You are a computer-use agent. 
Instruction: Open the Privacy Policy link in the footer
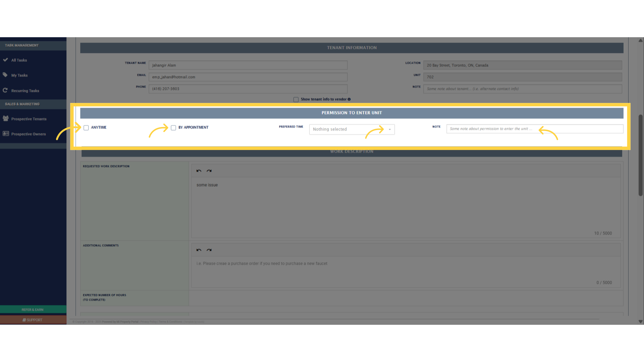(148, 321)
